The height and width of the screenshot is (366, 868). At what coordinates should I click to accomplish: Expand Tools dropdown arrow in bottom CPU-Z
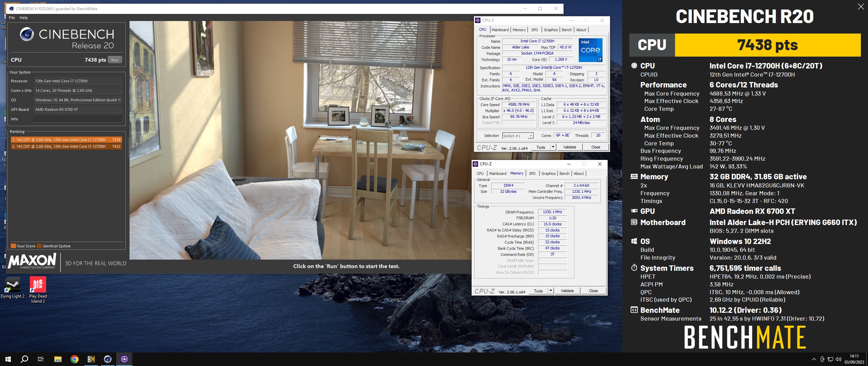click(551, 291)
